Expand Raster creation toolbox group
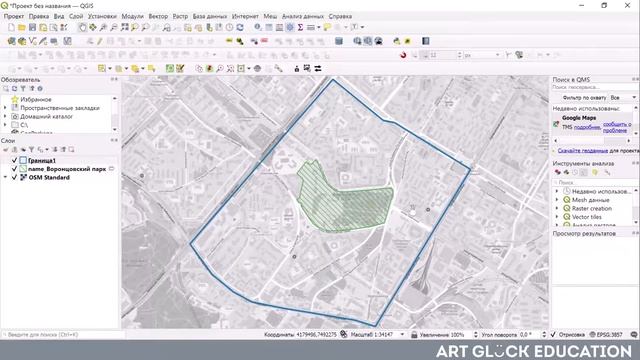The image size is (640, 360). pyautogui.click(x=557, y=208)
